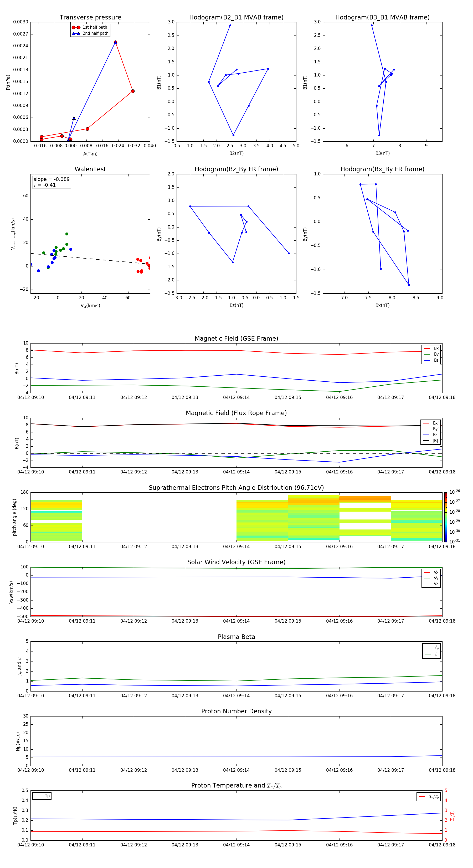Click the 'WalenTest' plot title
Viewport: 473px width, 868px height.
coord(90,169)
